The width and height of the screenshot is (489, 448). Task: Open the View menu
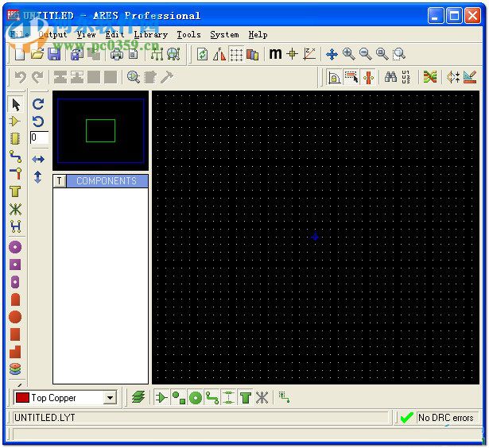click(87, 35)
